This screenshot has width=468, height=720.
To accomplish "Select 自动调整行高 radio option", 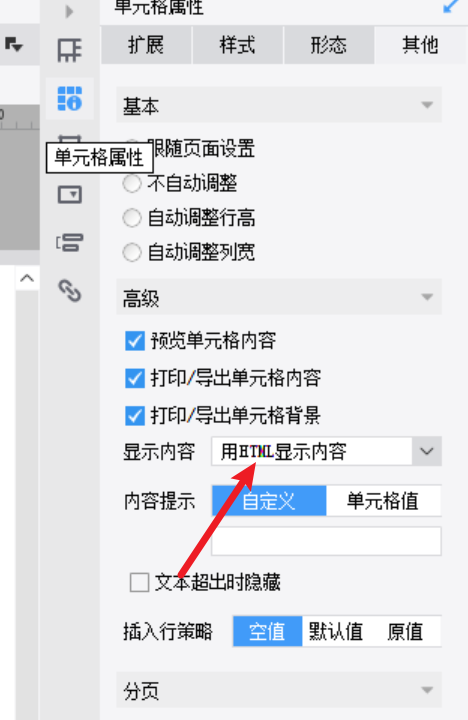I will point(132,218).
